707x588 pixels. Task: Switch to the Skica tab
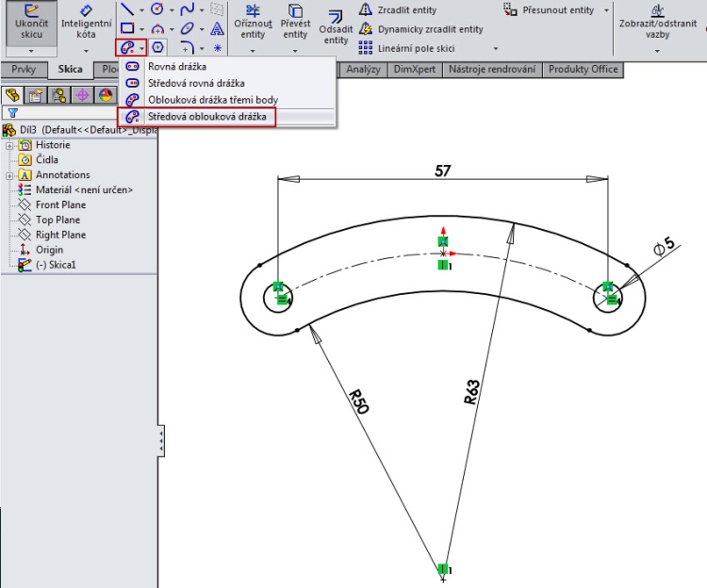pyautogui.click(x=70, y=70)
